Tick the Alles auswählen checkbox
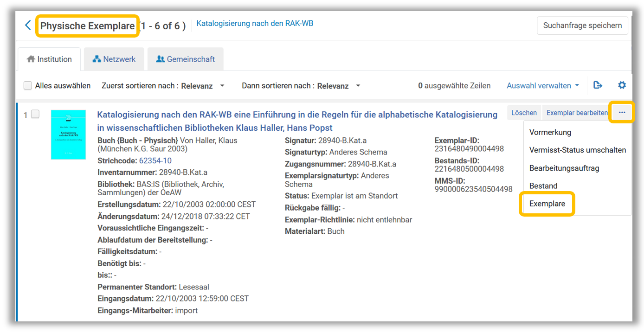This screenshot has width=644, height=333. pos(28,86)
